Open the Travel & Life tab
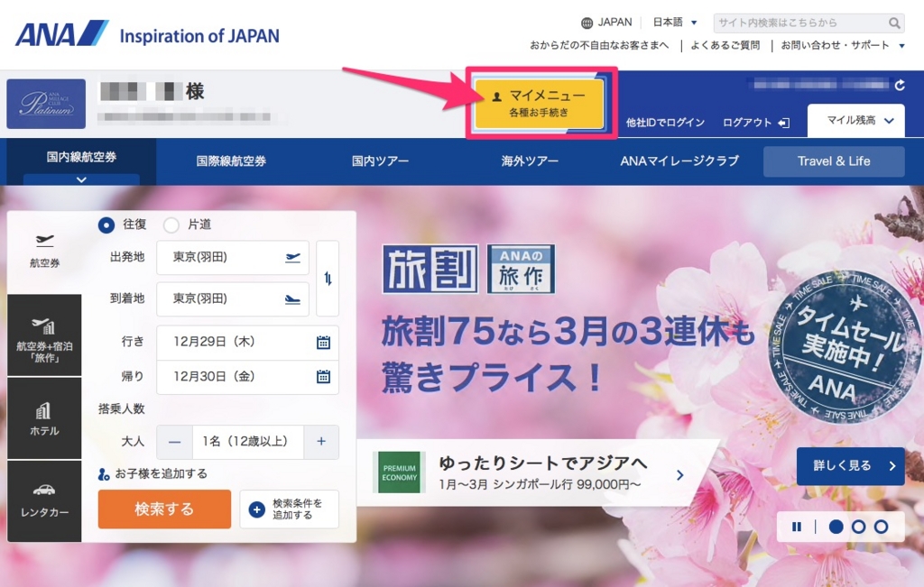The image size is (924, 587). (x=834, y=161)
